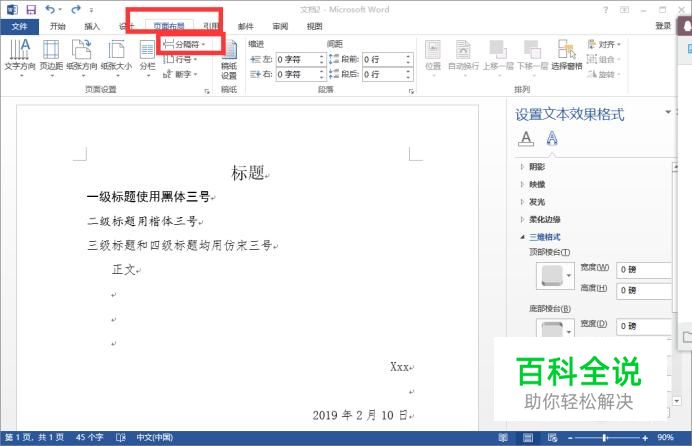Open 稿纸设置 manuscript paper settings
This screenshot has width=692, height=446.
[229, 60]
